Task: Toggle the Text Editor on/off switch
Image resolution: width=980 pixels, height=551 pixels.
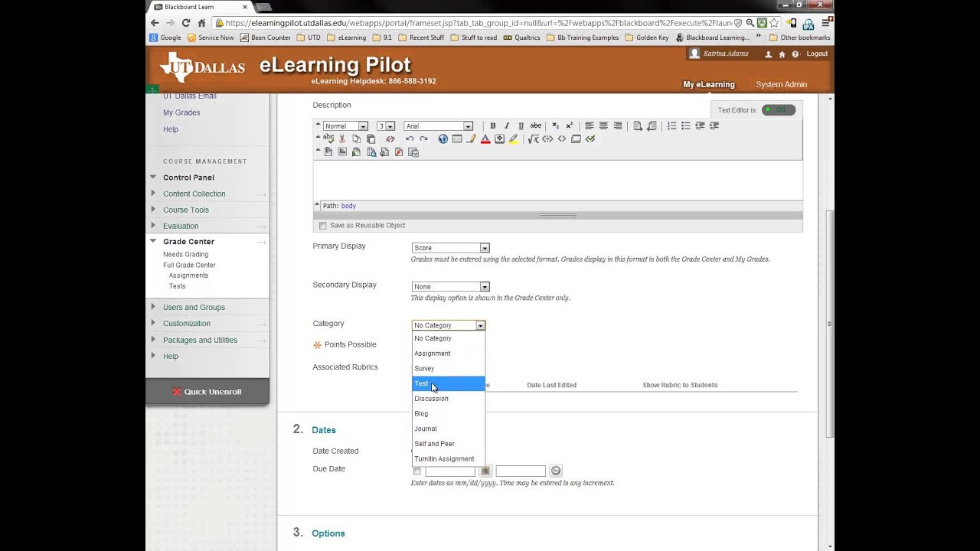Action: click(x=778, y=110)
